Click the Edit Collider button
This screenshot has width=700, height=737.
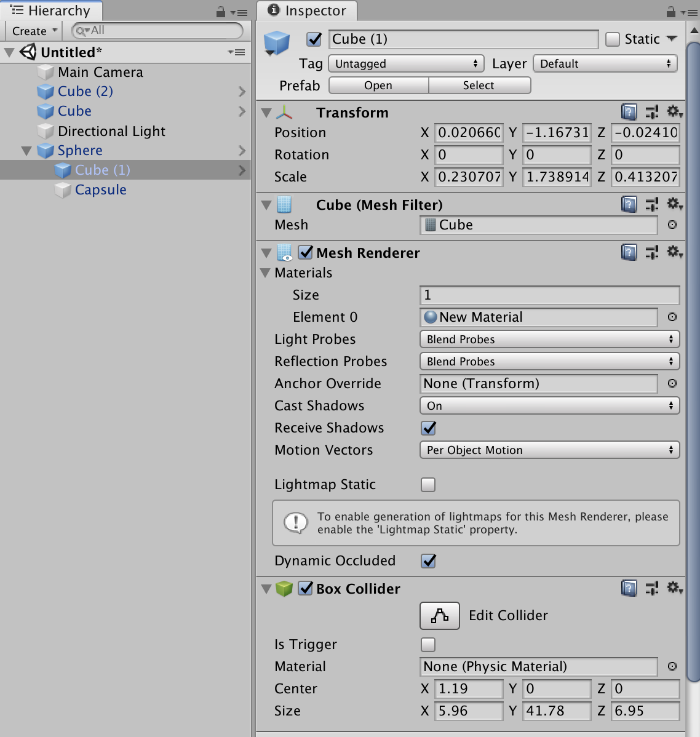pyautogui.click(x=439, y=615)
